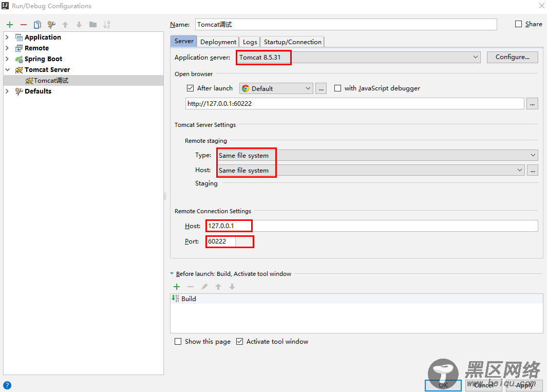This screenshot has width=547, height=392.
Task: Expand the Defaults tree node
Action: coord(7,91)
